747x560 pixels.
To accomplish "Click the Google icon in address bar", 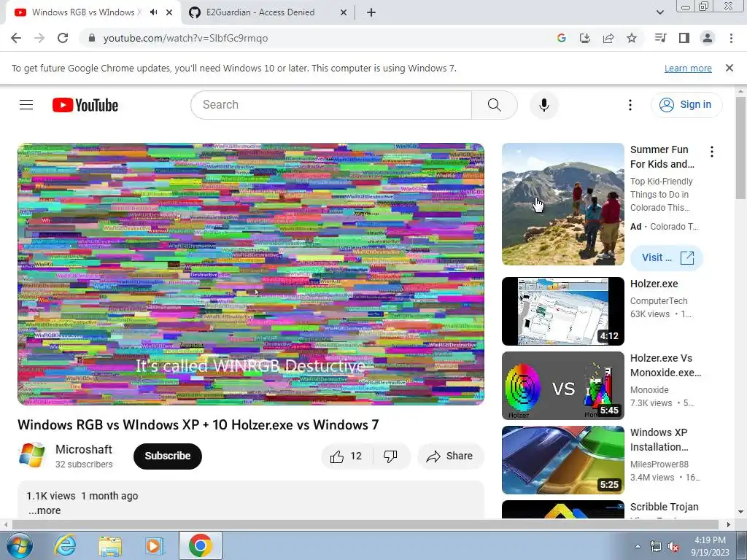I will [561, 38].
